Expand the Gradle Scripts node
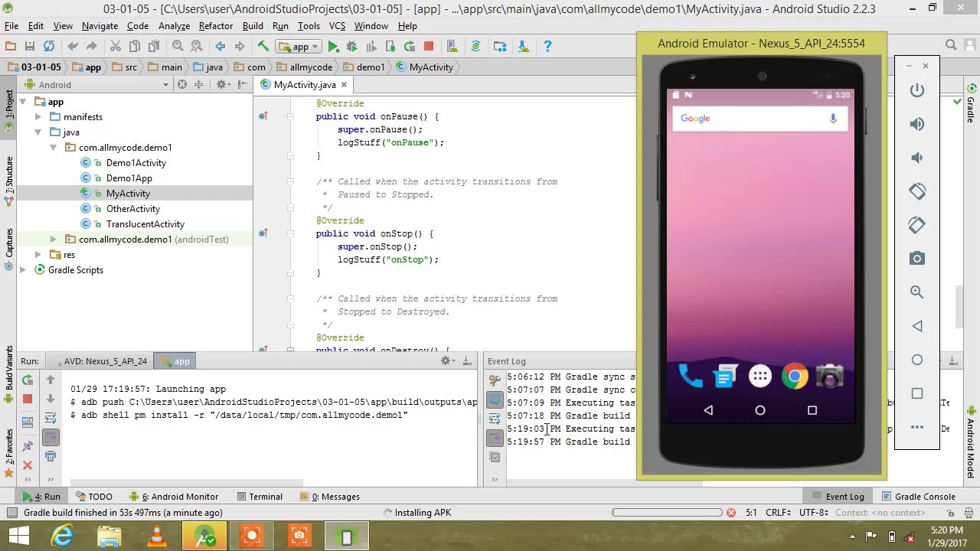The width and height of the screenshot is (980, 551). pyautogui.click(x=23, y=270)
